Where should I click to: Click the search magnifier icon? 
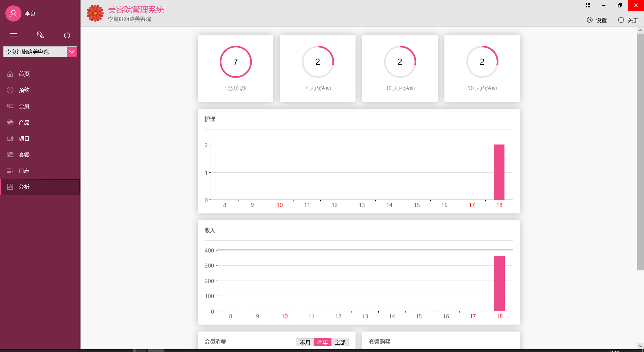(40, 35)
